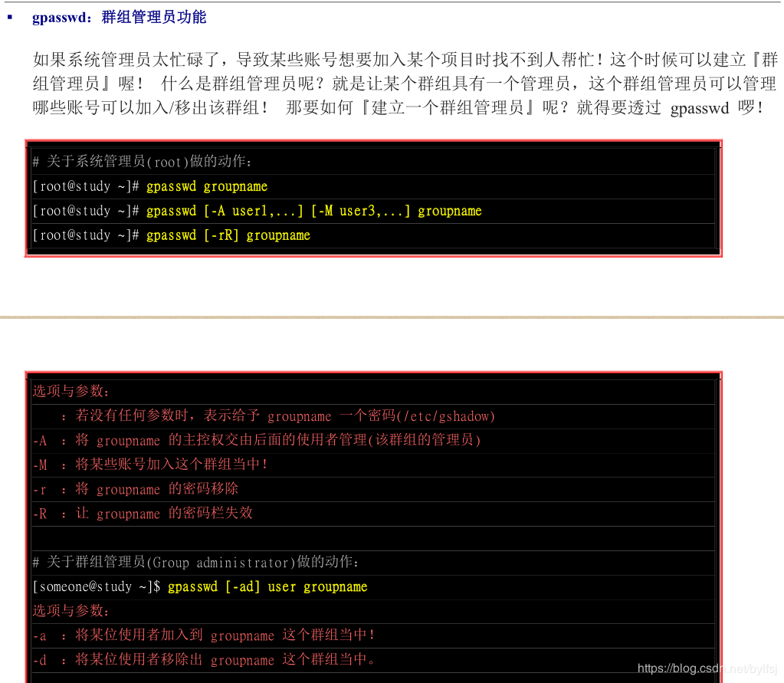Click the command "gpasswd [-ad] user groupname"
Viewport: 784px width, 683px height.
pyautogui.click(x=267, y=587)
